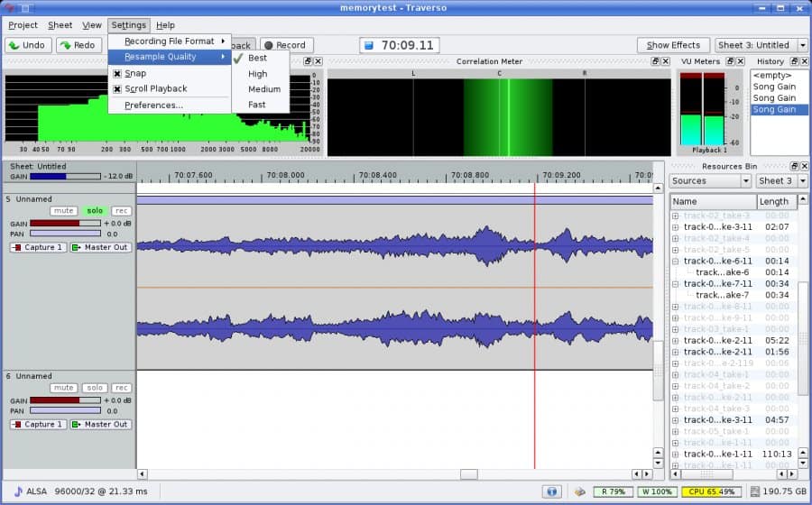The image size is (812, 505).
Task: Float the VU Meters panel
Action: click(x=729, y=61)
